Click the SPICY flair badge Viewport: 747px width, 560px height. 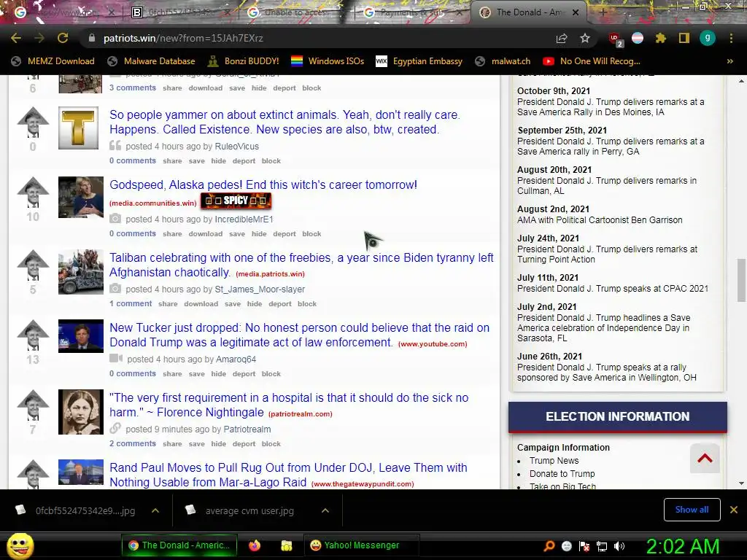coord(236,201)
